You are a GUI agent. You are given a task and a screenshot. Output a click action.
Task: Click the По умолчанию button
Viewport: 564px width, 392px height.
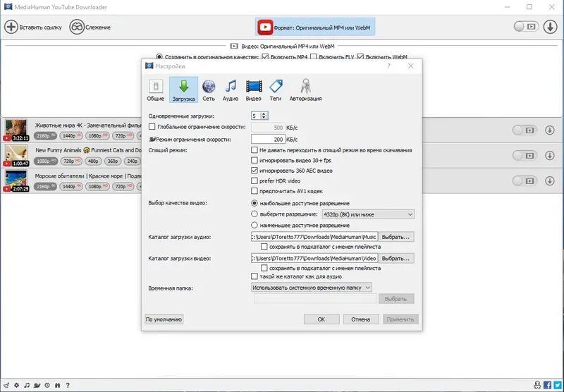click(164, 319)
